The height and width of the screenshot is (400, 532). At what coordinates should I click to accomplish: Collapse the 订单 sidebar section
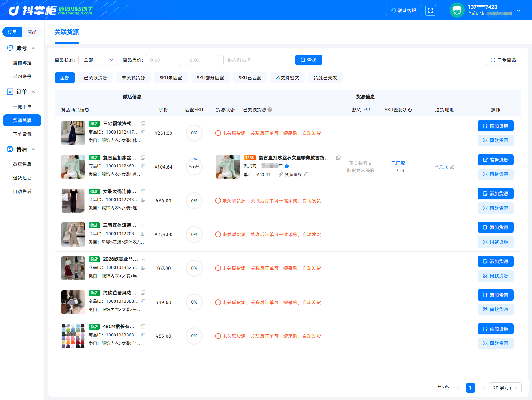[33, 92]
